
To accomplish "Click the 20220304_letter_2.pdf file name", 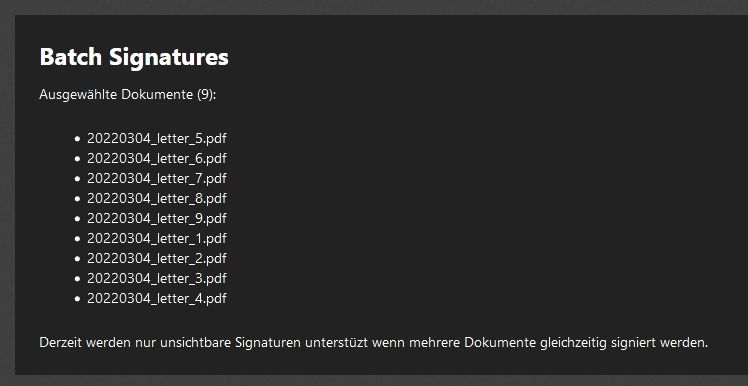I will point(156,259).
